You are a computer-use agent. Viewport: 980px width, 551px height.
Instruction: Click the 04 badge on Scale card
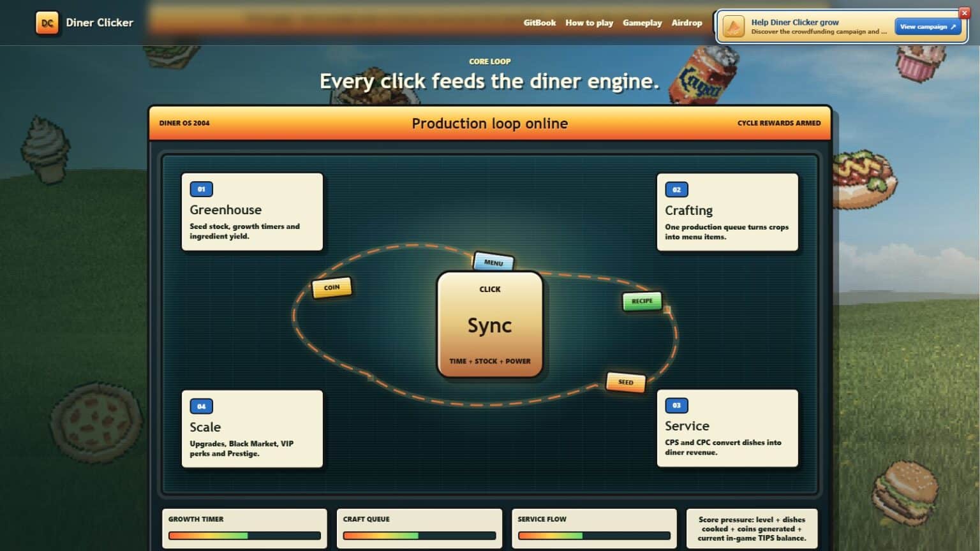pyautogui.click(x=202, y=406)
